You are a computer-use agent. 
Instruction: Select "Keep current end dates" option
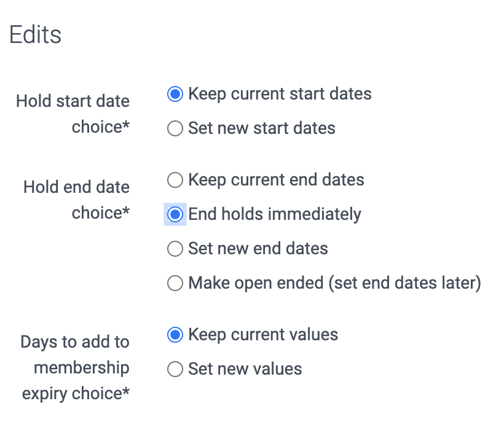point(175,180)
